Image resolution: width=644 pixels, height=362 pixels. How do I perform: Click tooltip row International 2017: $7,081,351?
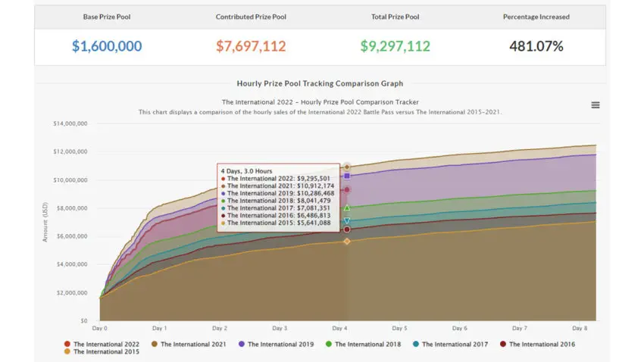(276, 208)
